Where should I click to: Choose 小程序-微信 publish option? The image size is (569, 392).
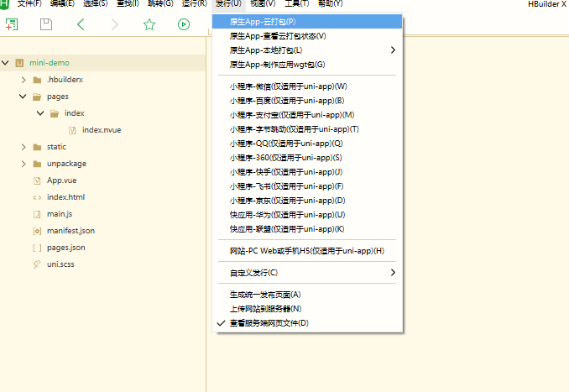click(288, 86)
